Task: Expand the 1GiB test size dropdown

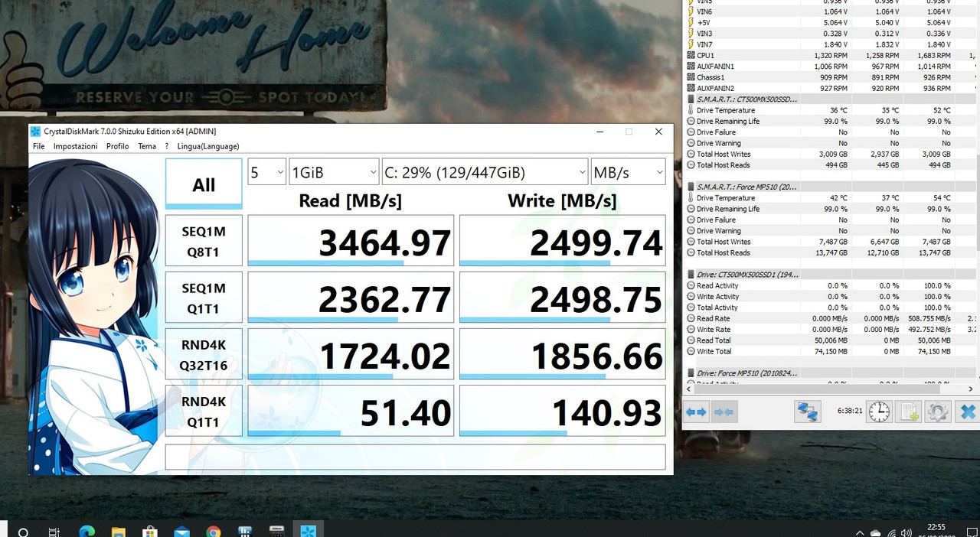Action: pos(334,172)
